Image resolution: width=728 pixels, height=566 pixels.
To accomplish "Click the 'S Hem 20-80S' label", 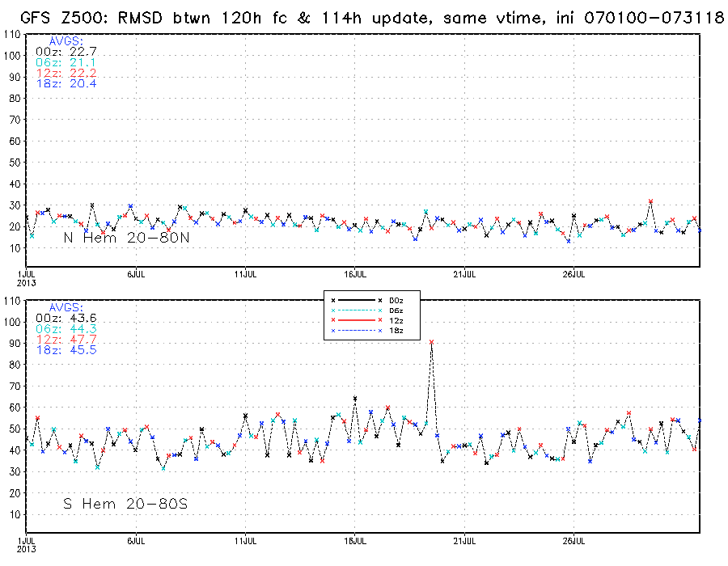I will pos(125,504).
